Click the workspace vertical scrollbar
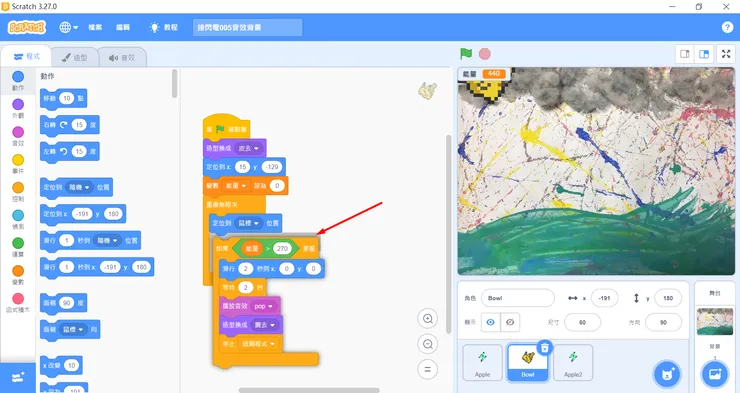 [x=448, y=234]
